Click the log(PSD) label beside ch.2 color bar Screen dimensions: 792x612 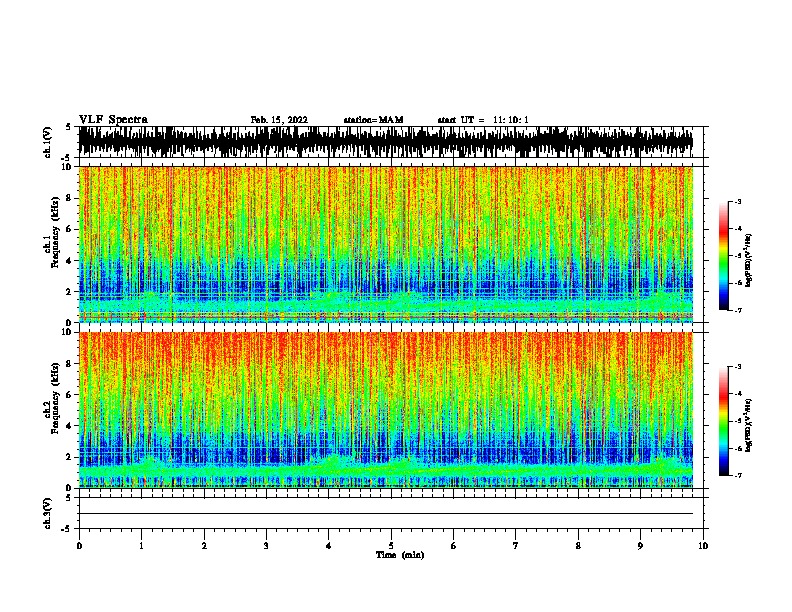click(x=749, y=425)
